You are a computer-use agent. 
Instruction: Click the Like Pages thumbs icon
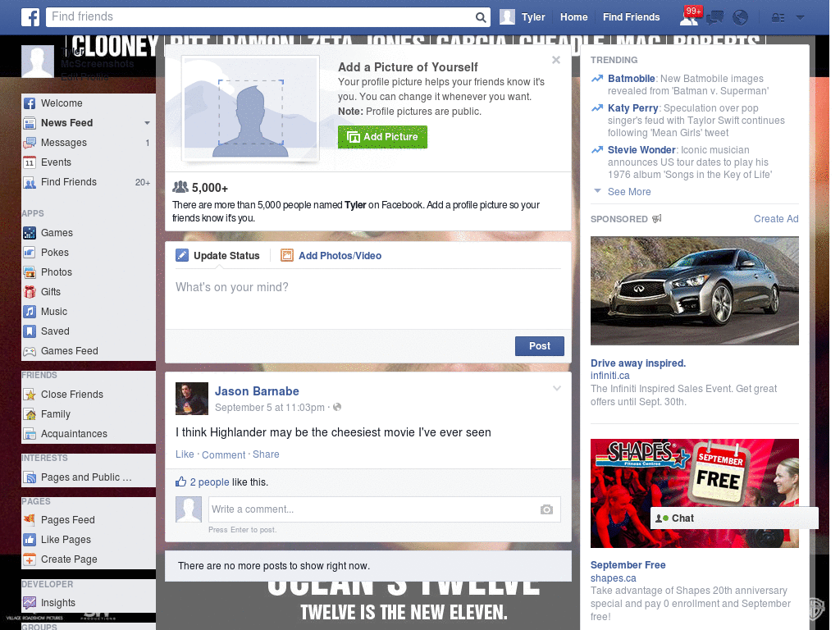click(x=30, y=540)
